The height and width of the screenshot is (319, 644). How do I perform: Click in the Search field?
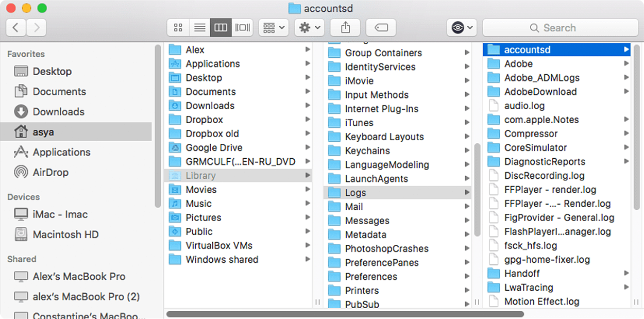[x=560, y=27]
